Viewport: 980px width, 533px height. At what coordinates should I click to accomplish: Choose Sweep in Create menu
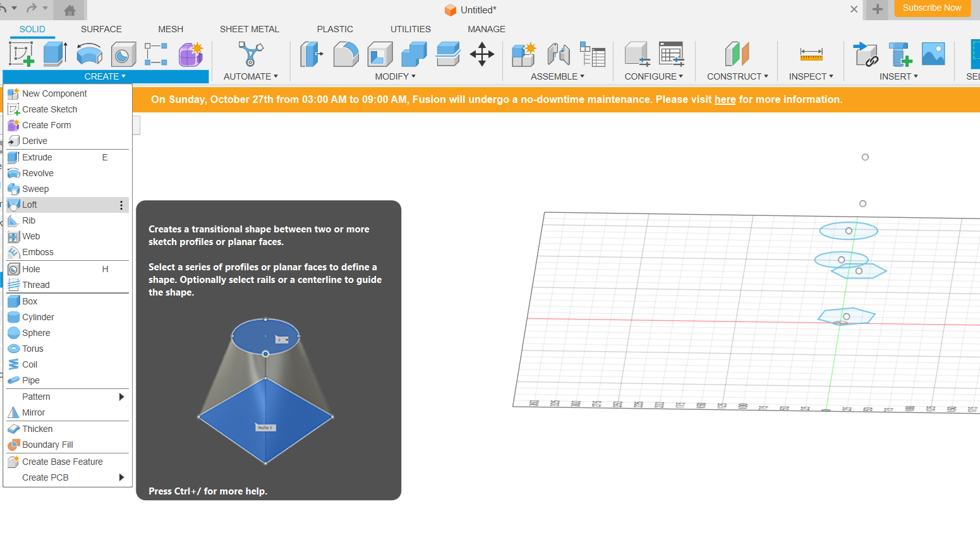(68, 189)
